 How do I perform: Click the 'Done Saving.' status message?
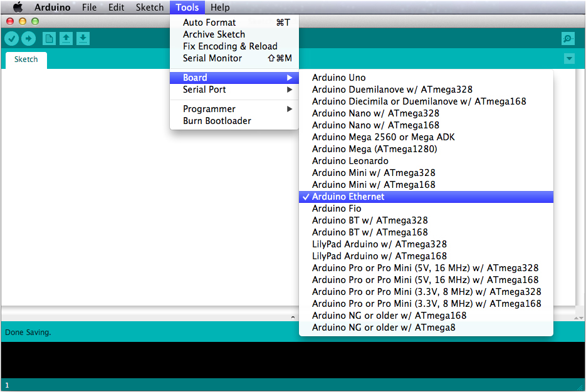tap(28, 333)
